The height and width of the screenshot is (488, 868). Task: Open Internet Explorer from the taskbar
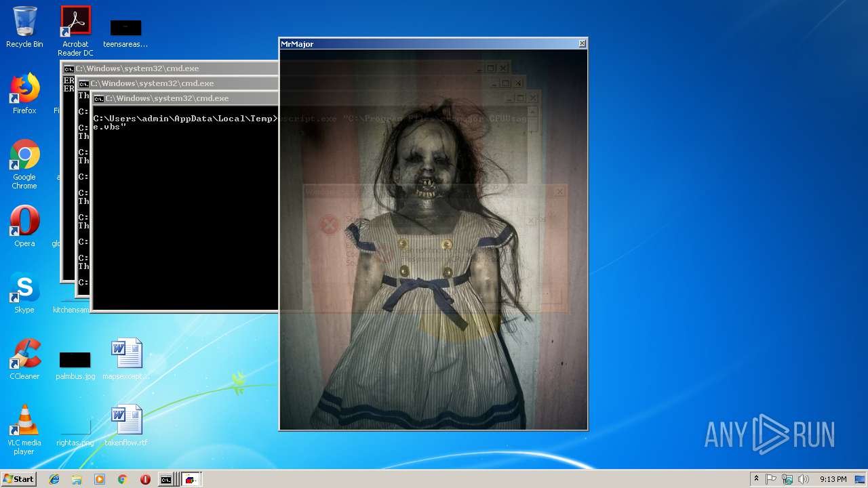click(x=54, y=479)
